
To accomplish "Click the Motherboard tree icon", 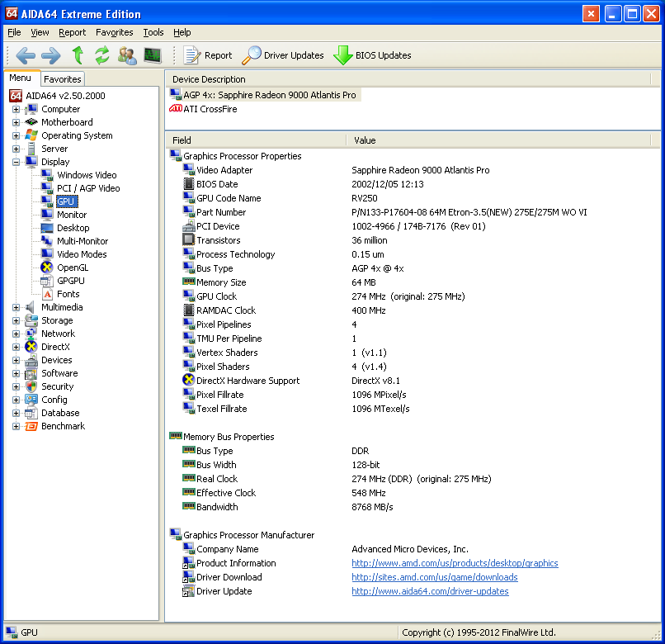I will pyautogui.click(x=31, y=122).
